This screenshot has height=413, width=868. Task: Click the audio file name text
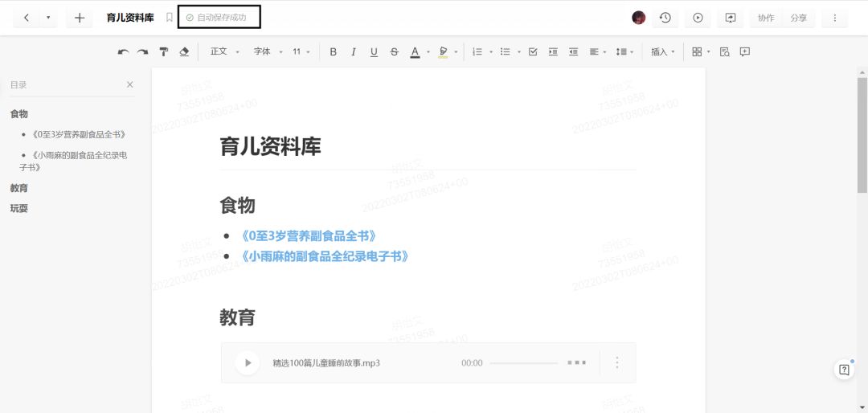(326, 363)
